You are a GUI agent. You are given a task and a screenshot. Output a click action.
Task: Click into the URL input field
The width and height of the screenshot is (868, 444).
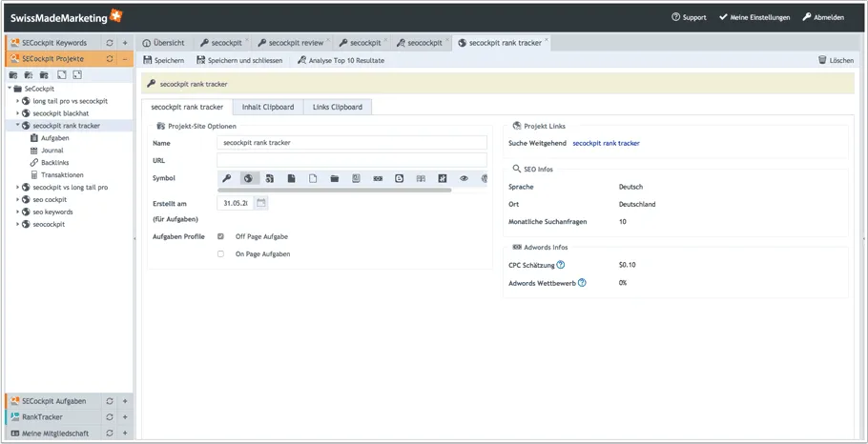pyautogui.click(x=351, y=160)
